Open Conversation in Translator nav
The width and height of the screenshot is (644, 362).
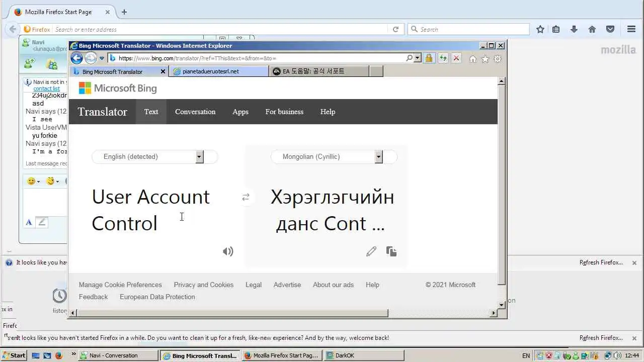(x=195, y=112)
